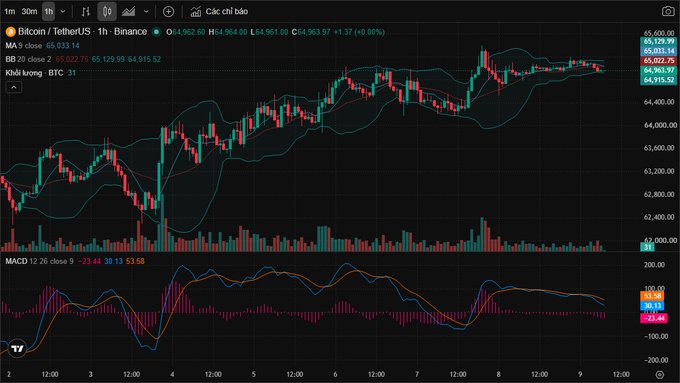Screen dimensions: 680x383
Task: Take a chart snapshot with camera icon
Action: tap(668, 11)
